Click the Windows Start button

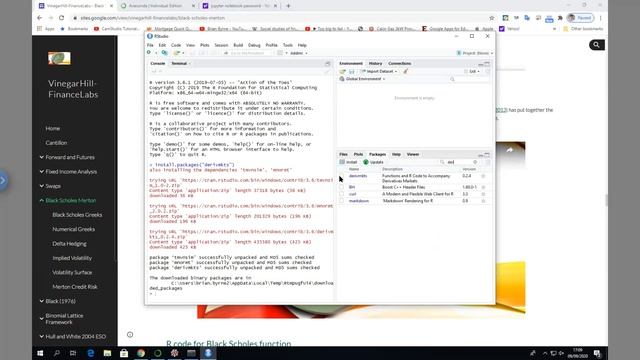pos(40,353)
